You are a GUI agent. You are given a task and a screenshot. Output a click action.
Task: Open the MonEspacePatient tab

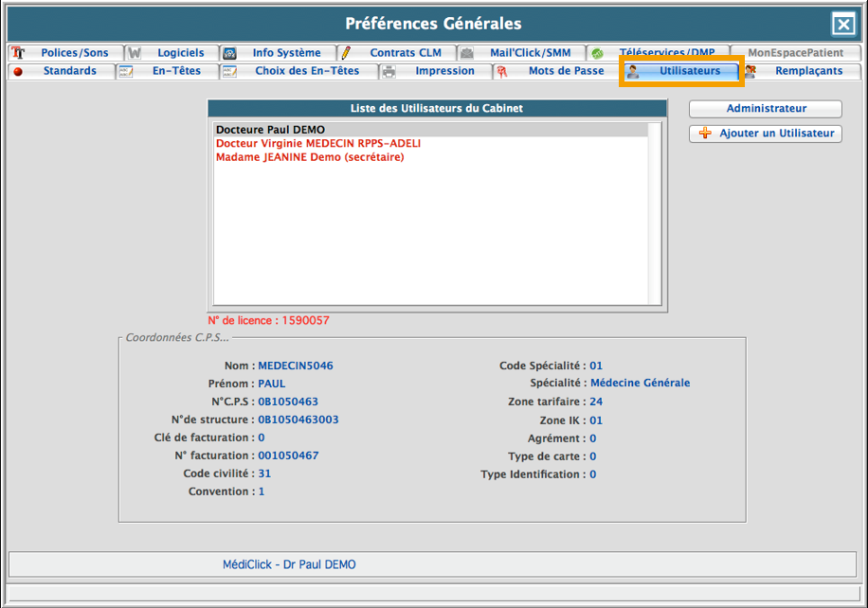point(794,53)
